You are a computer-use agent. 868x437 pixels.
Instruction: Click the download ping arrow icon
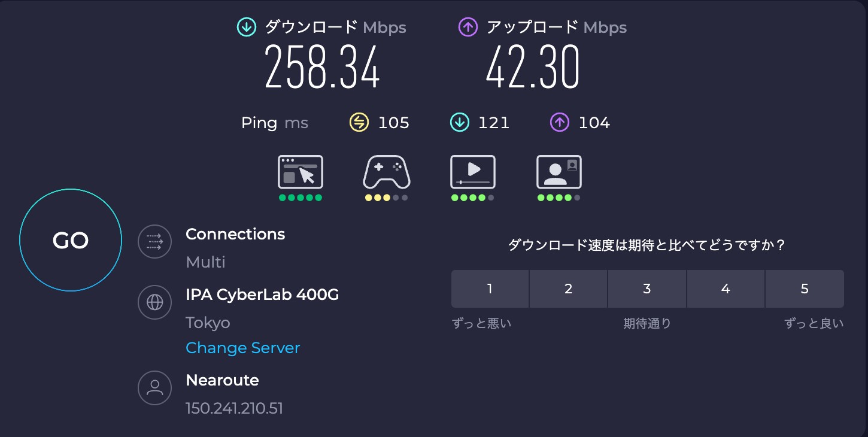pos(459,123)
